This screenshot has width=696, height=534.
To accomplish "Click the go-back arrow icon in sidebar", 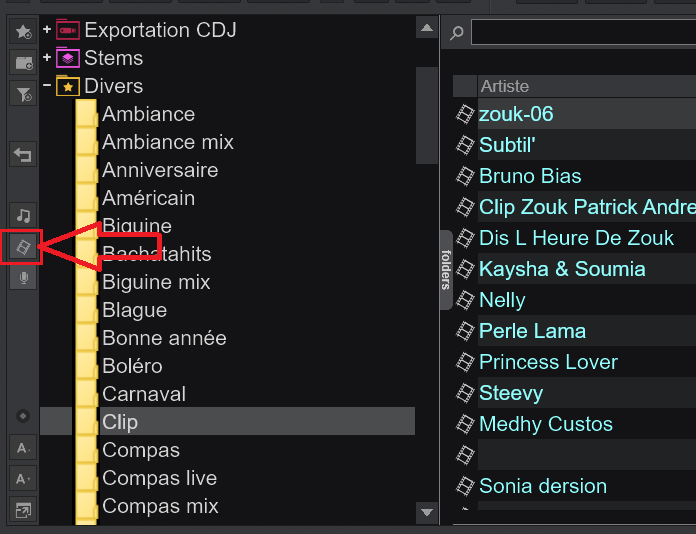I will click(23, 154).
